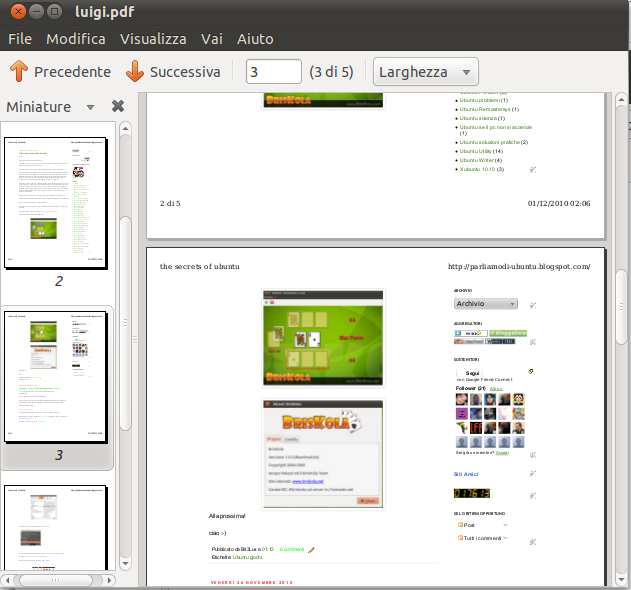Click the Segui follow button
The height and width of the screenshot is (590, 631).
[469, 373]
